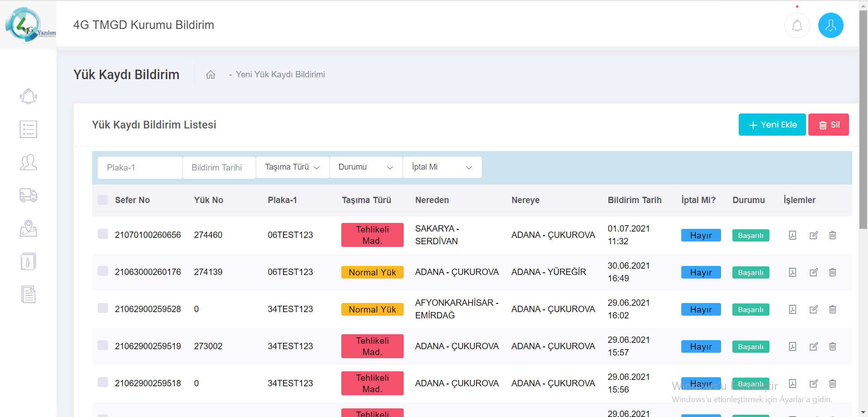The image size is (868, 417).
Task: Open the user profile avatar menu
Action: point(831,25)
